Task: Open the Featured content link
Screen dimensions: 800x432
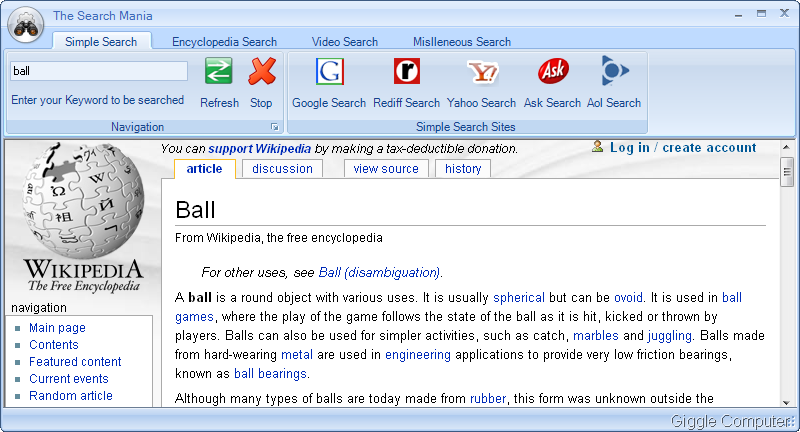Action: point(75,362)
